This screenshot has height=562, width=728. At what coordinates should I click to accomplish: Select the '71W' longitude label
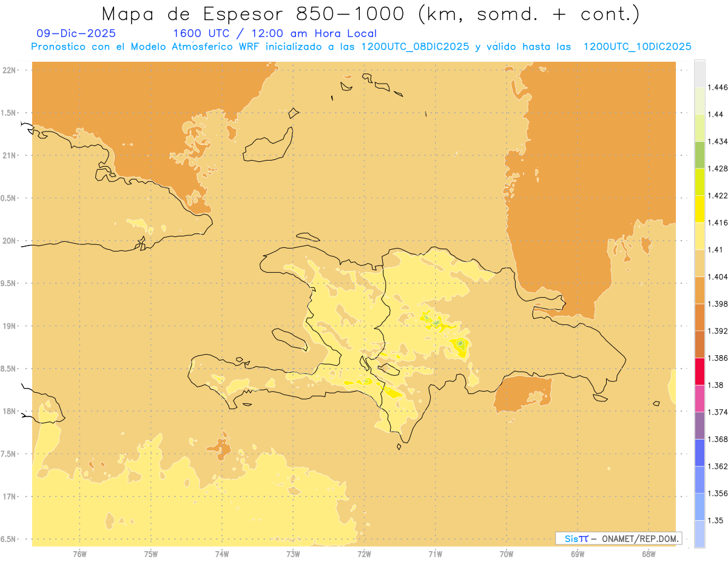coord(435,554)
